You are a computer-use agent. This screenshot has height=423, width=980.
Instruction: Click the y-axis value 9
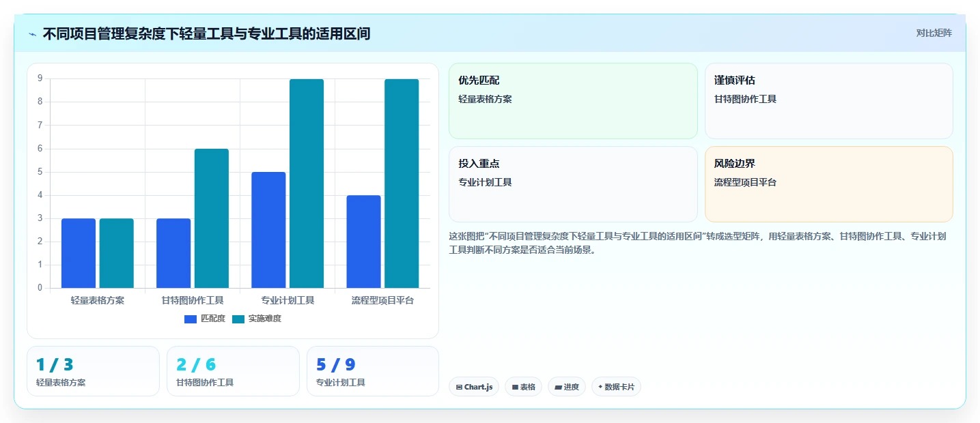(x=40, y=78)
